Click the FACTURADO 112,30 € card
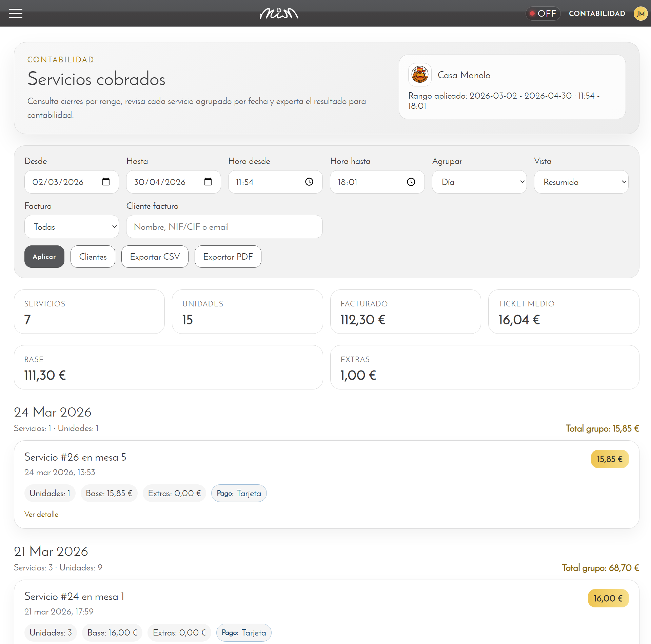Viewport: 651px width, 644px height. pyautogui.click(x=406, y=311)
